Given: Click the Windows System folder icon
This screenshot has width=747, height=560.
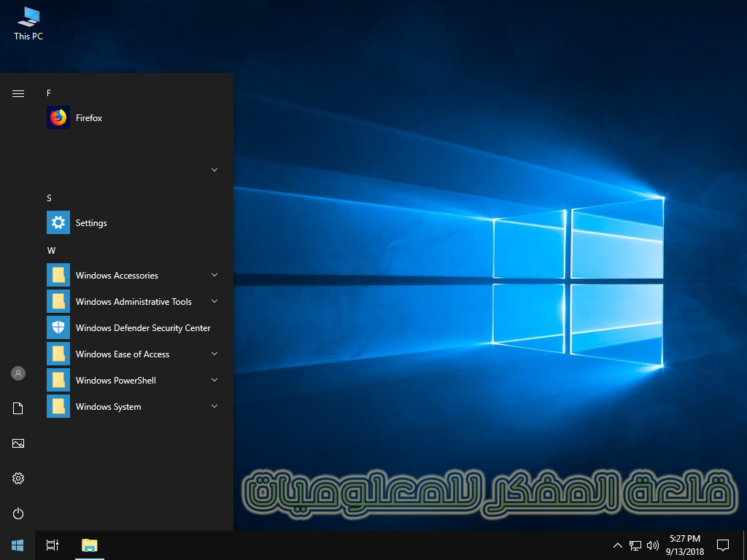Looking at the screenshot, I should [x=58, y=406].
